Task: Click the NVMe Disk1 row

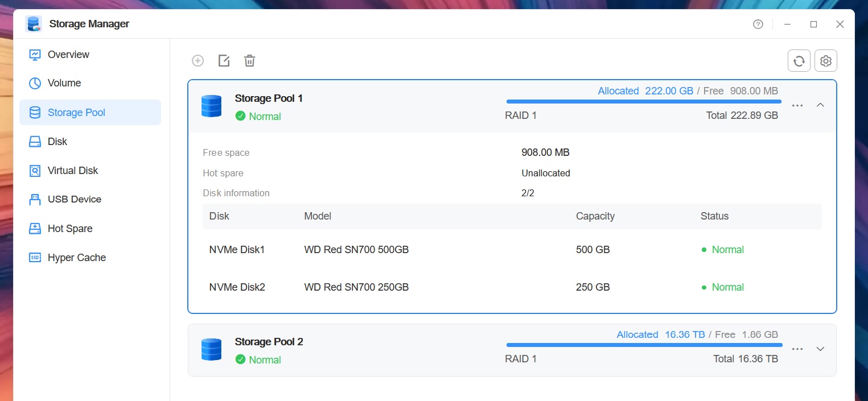Action: tap(512, 250)
